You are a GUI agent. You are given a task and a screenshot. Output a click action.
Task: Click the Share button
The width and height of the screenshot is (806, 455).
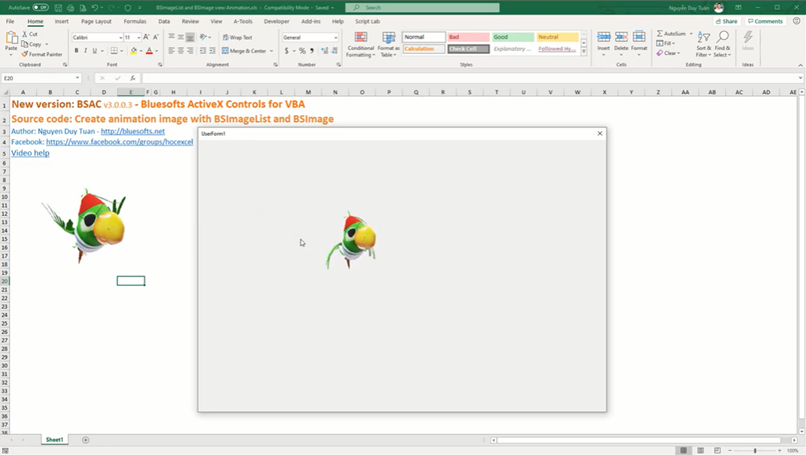tap(726, 21)
